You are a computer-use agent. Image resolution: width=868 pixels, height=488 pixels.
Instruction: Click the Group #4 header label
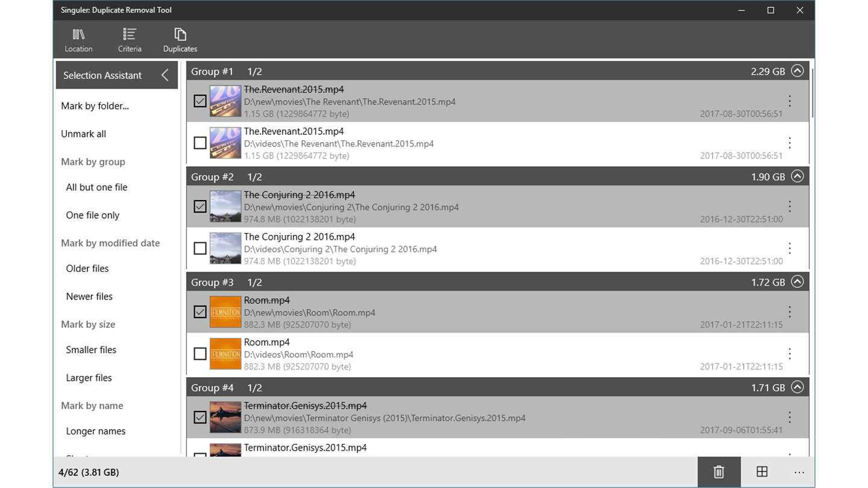tap(212, 387)
